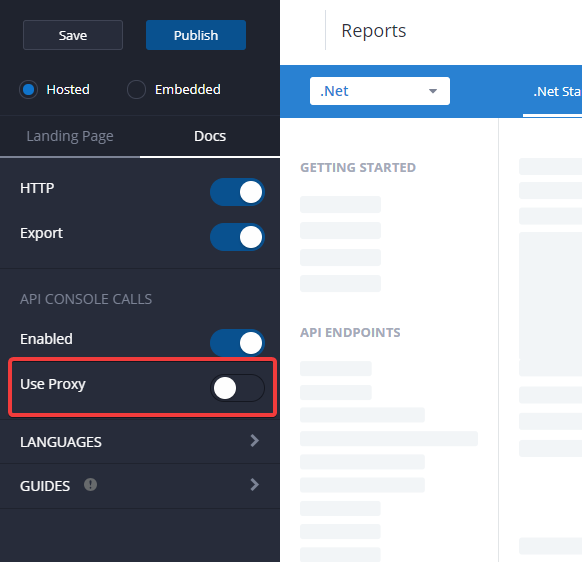The image size is (582, 562).
Task: Toggle the Export switch off
Action: [237, 237]
